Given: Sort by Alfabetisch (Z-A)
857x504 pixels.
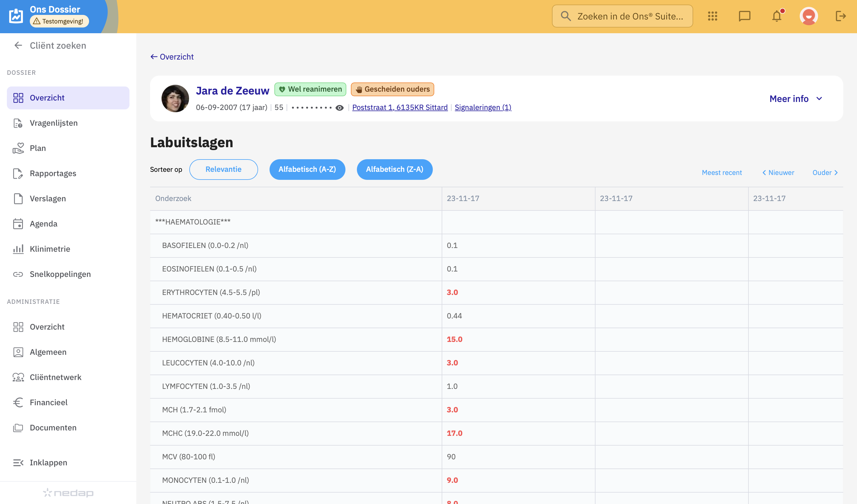Looking at the screenshot, I should tap(394, 169).
